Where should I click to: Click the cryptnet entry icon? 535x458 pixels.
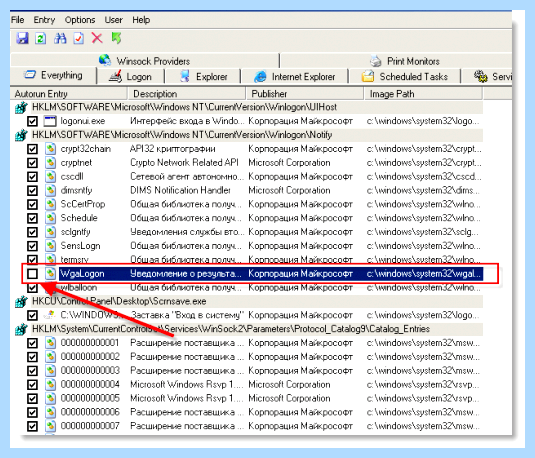click(x=50, y=163)
